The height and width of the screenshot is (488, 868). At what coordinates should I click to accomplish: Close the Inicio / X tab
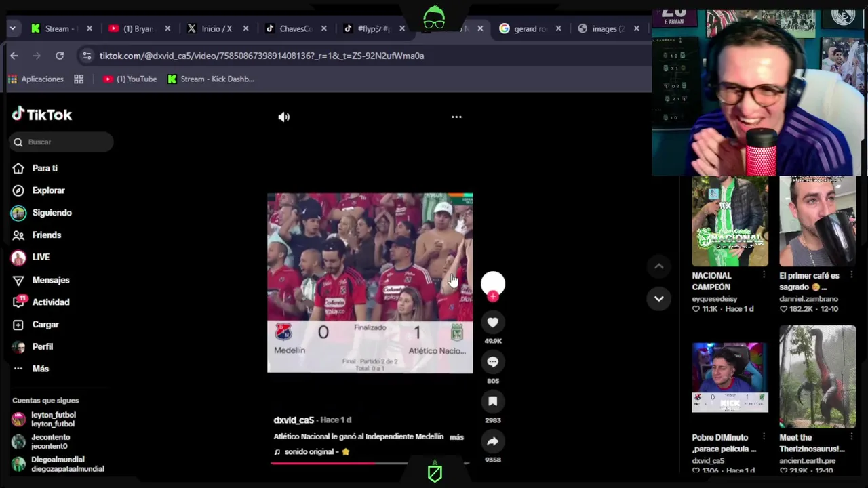click(x=245, y=28)
